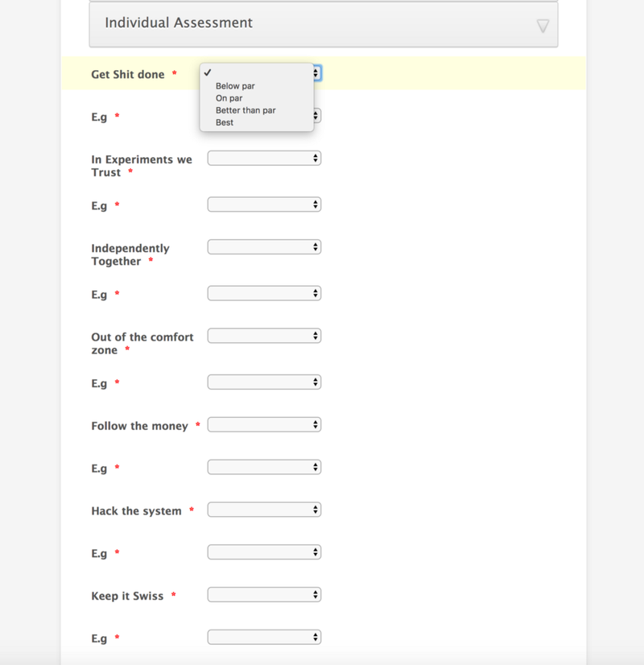Open E.g dropdown under comfort zone

click(x=264, y=382)
